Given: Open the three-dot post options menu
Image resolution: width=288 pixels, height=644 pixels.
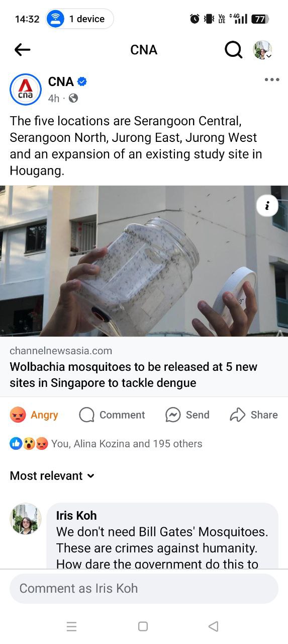Looking at the screenshot, I should tap(271, 79).
